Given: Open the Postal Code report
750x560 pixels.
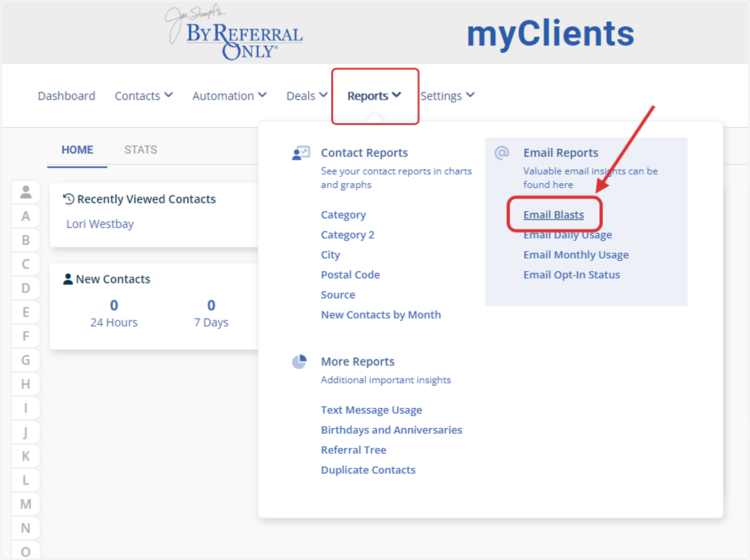Looking at the screenshot, I should [350, 275].
